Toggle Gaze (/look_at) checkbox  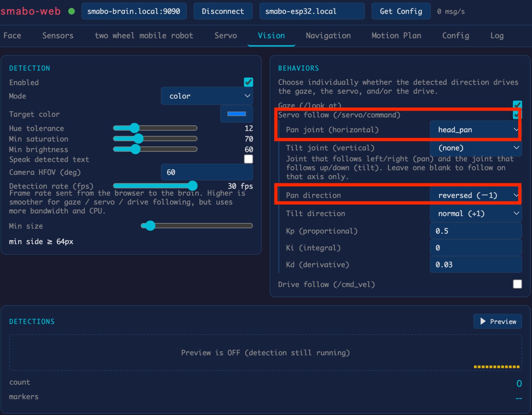[x=517, y=105]
